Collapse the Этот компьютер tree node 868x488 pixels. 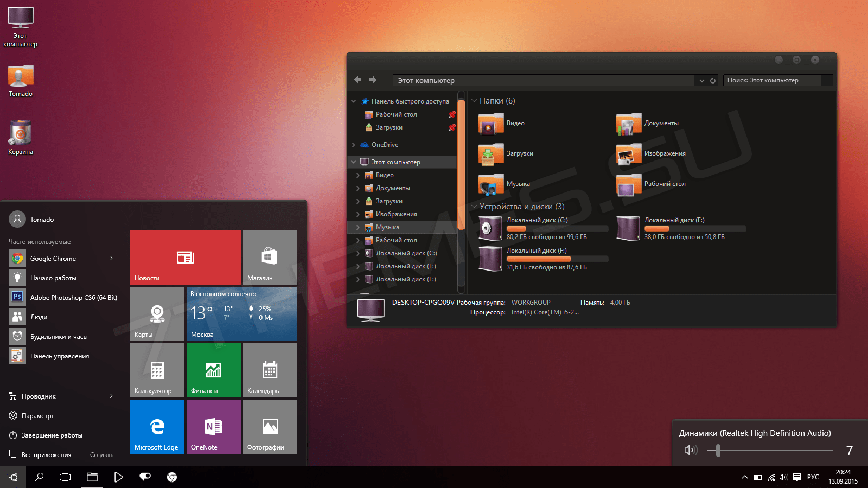point(353,162)
